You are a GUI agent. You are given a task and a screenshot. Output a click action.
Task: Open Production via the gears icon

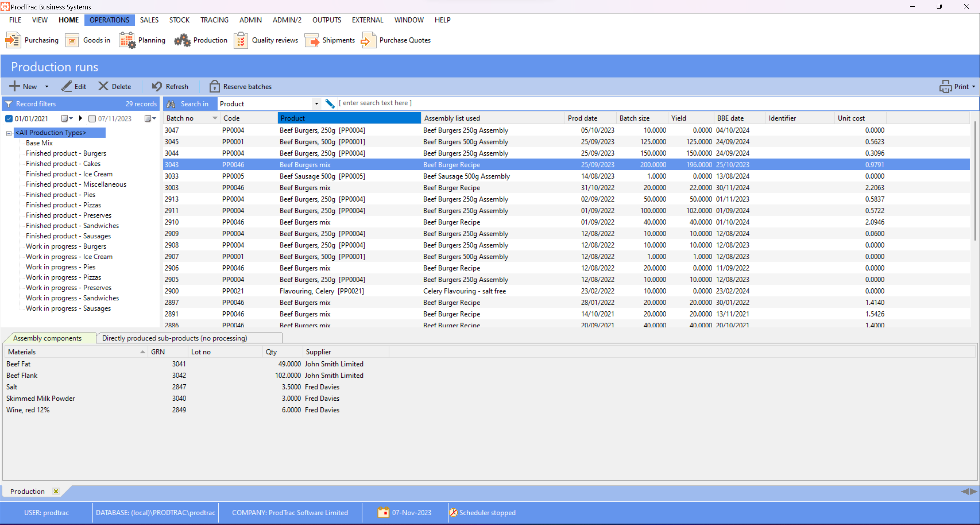[182, 40]
